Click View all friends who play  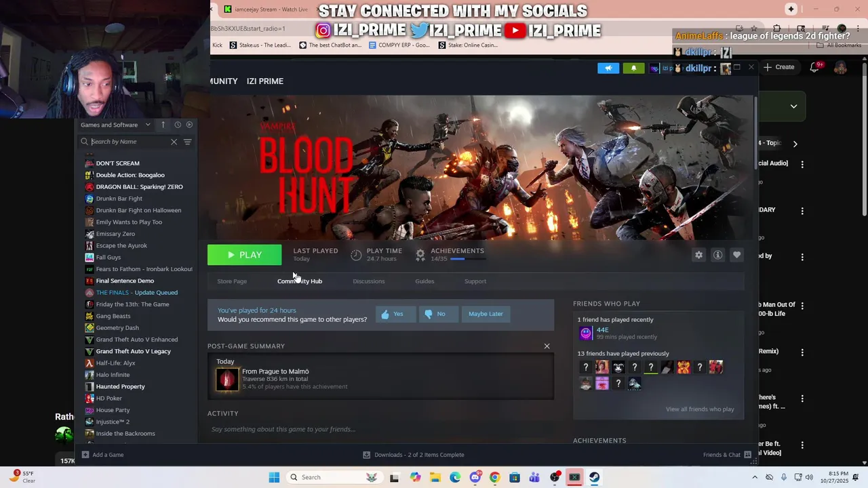click(x=700, y=409)
